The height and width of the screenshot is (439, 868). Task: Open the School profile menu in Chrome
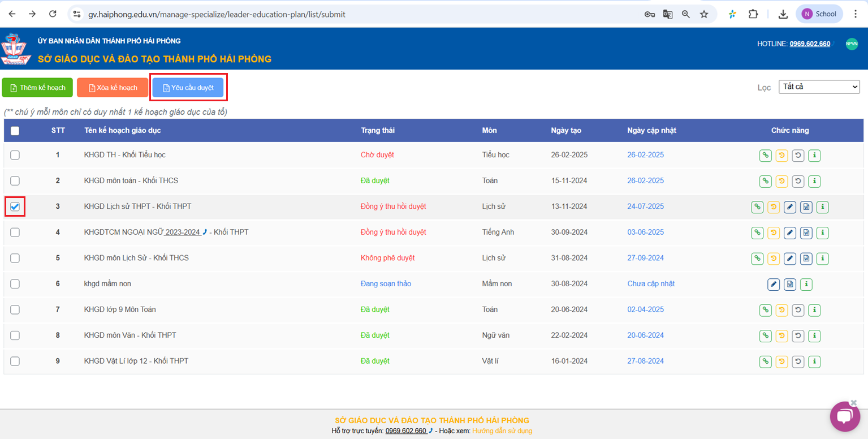pos(819,14)
